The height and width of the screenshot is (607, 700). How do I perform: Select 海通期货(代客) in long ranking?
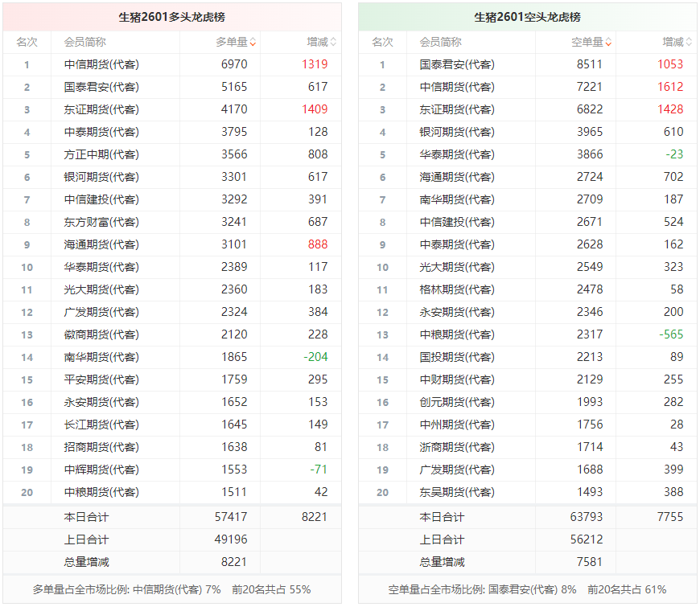click(x=101, y=245)
